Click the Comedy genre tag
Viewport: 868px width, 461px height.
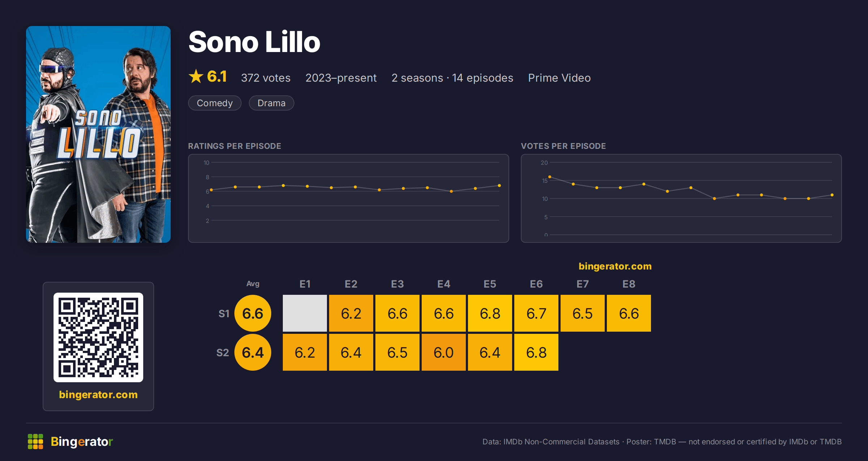pyautogui.click(x=215, y=103)
